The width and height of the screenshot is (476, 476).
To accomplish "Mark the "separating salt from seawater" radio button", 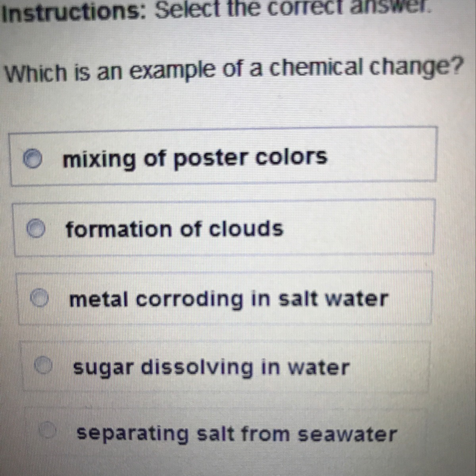I will [x=48, y=430].
